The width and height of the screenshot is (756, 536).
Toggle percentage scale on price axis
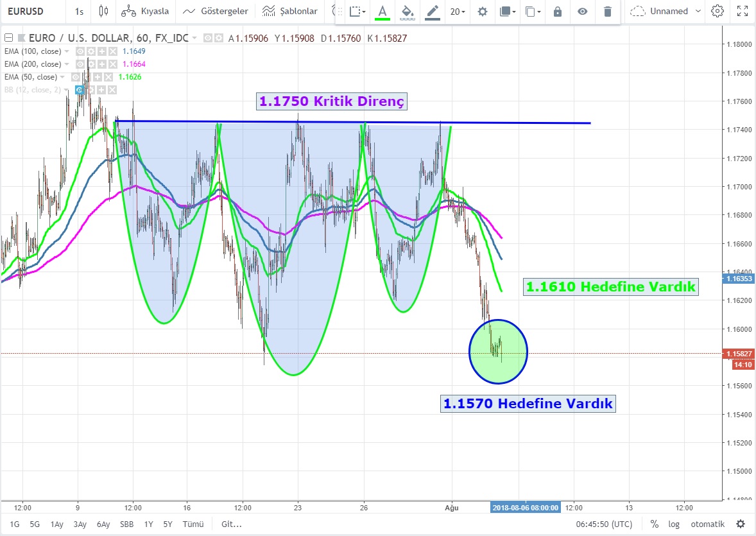655,524
